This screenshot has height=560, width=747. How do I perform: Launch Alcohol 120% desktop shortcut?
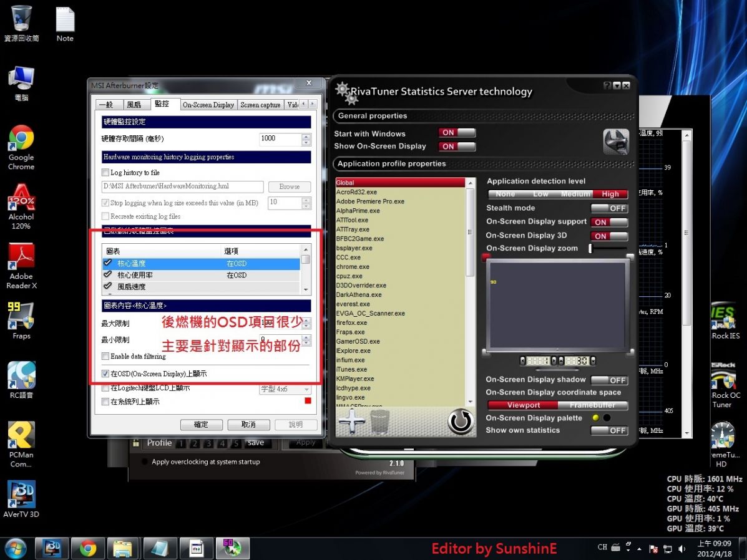point(21,206)
